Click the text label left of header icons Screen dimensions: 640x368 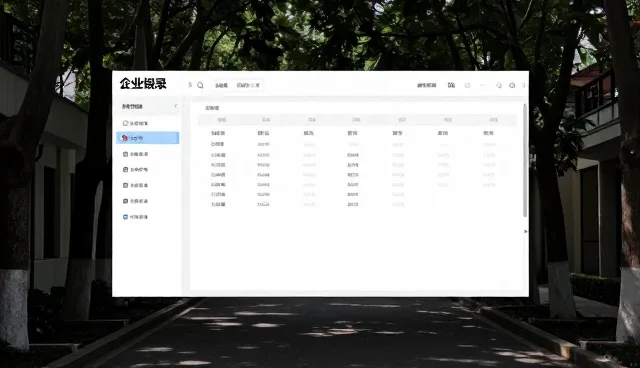427,85
